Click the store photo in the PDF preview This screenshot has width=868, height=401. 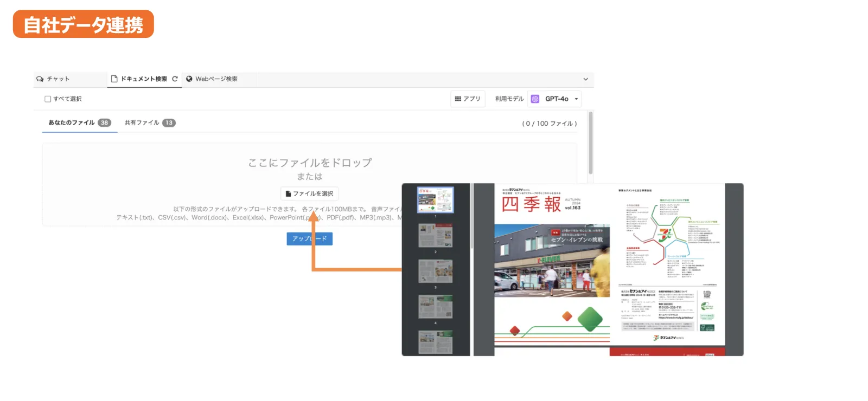pos(552,261)
